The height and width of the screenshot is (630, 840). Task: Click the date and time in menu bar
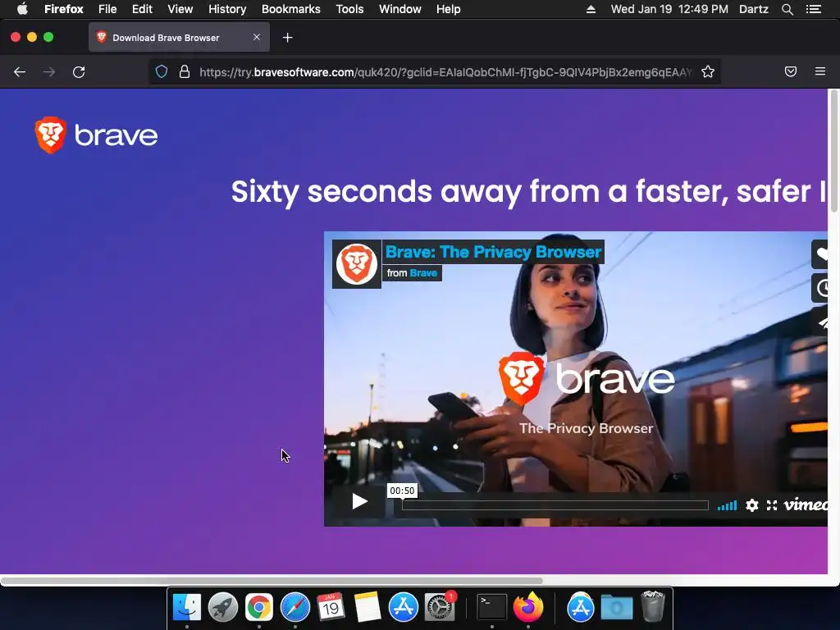point(669,9)
